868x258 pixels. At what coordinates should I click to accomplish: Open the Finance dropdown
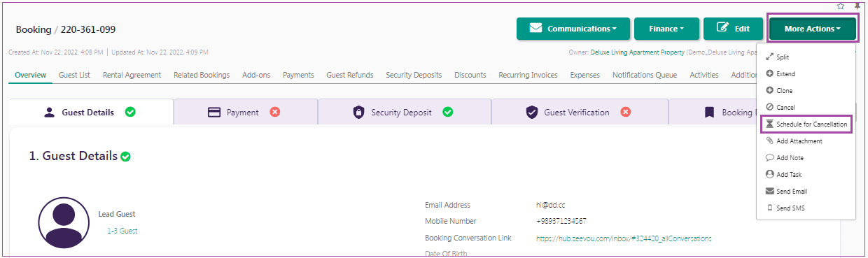[666, 29]
